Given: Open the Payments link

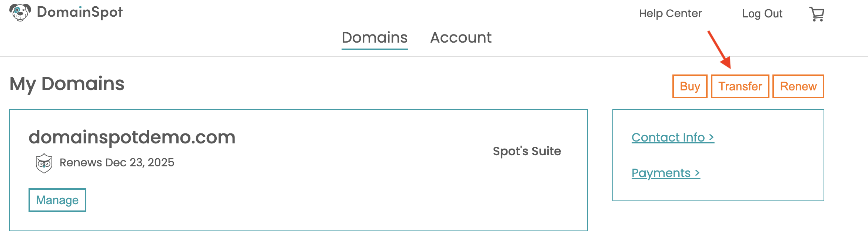Looking at the screenshot, I should pos(666,173).
